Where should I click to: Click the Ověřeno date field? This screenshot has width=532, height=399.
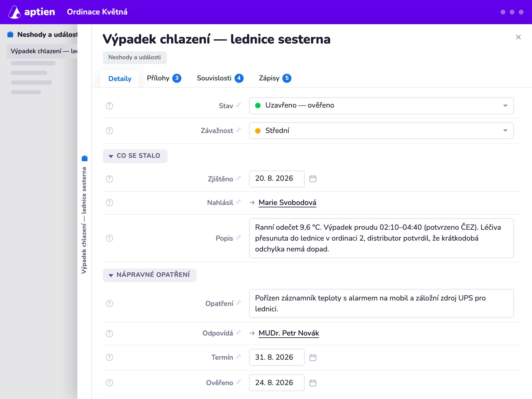[x=277, y=383]
